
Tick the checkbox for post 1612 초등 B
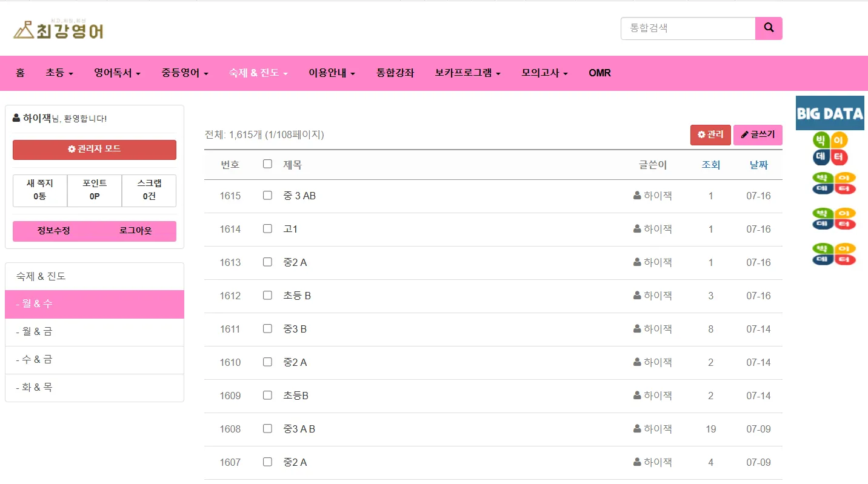pyautogui.click(x=267, y=295)
